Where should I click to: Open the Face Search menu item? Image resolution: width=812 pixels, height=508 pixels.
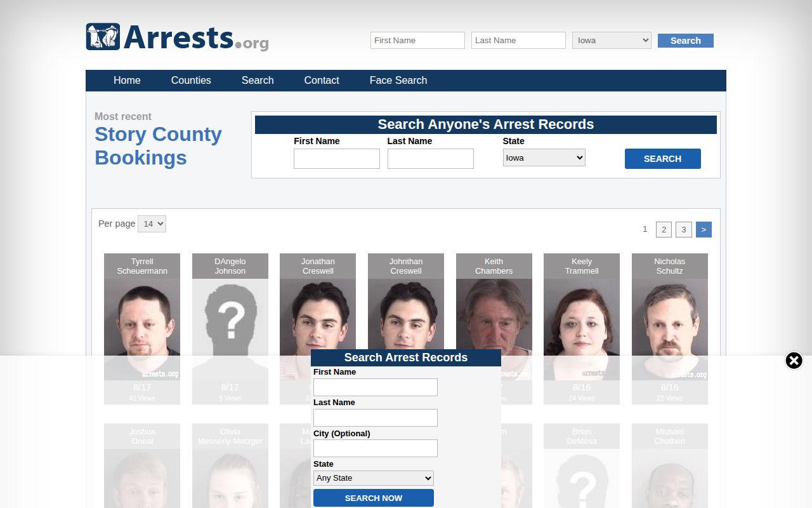pos(398,80)
